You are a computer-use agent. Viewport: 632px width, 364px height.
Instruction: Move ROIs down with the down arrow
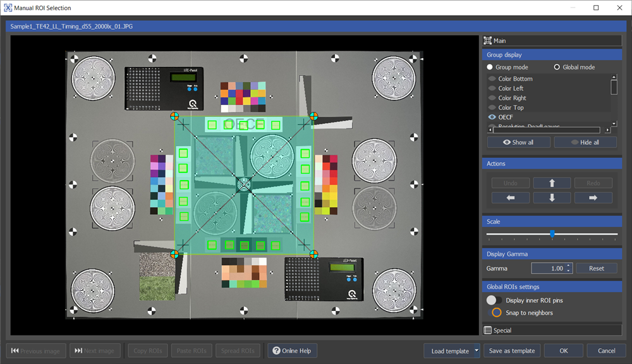pyautogui.click(x=552, y=198)
